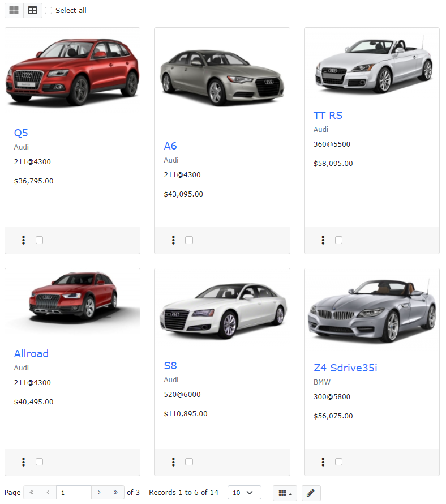Open the page size dropdown
This screenshot has height=504, width=446.
click(x=244, y=493)
